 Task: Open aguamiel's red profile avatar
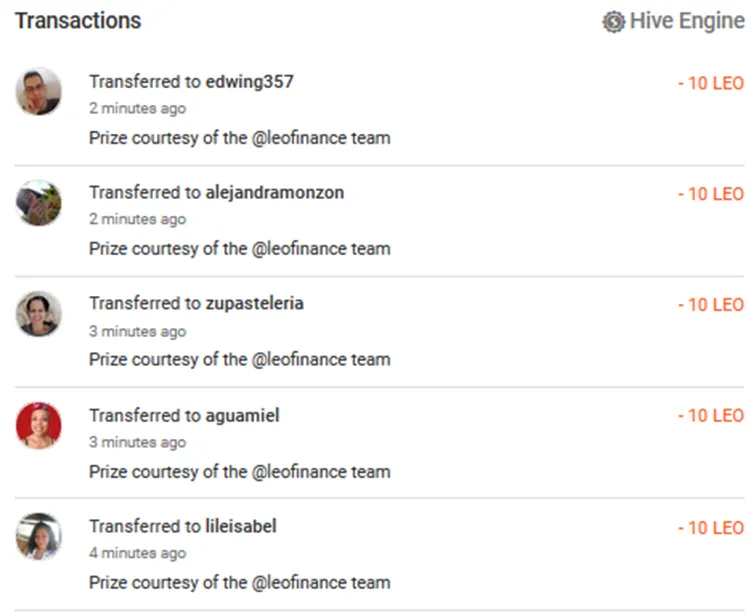click(x=39, y=425)
